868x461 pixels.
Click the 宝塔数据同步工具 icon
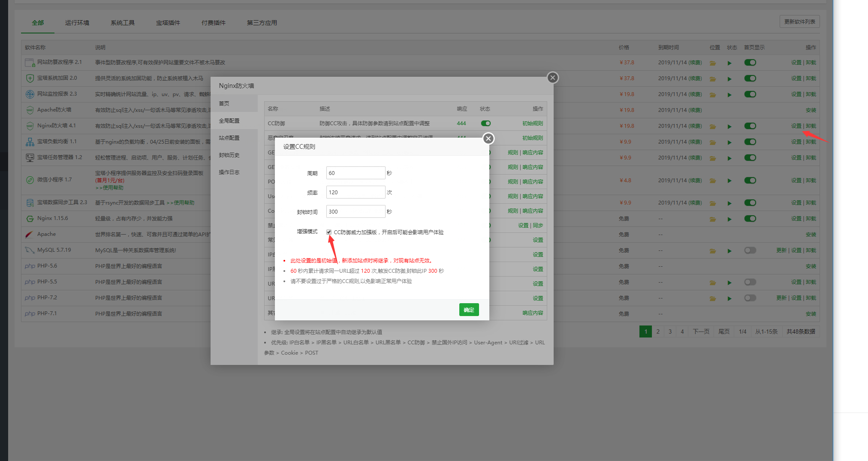pos(30,203)
